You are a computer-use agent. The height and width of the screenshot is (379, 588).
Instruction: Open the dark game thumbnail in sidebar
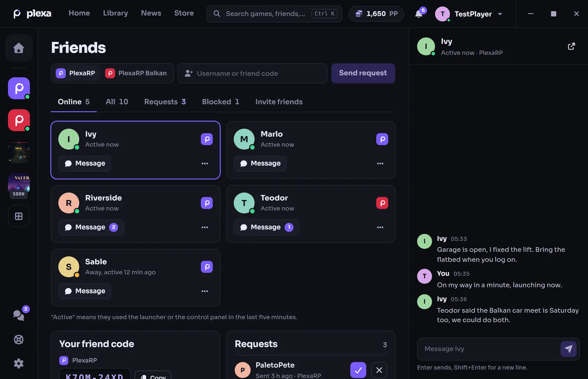(x=19, y=152)
